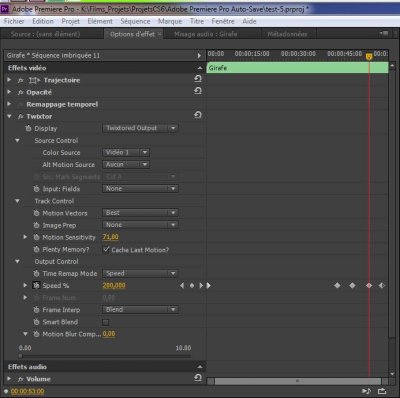Viewport: 400px width, 398px height.
Task: Click the current timecode 00:00:53:00
Action: coord(28,391)
